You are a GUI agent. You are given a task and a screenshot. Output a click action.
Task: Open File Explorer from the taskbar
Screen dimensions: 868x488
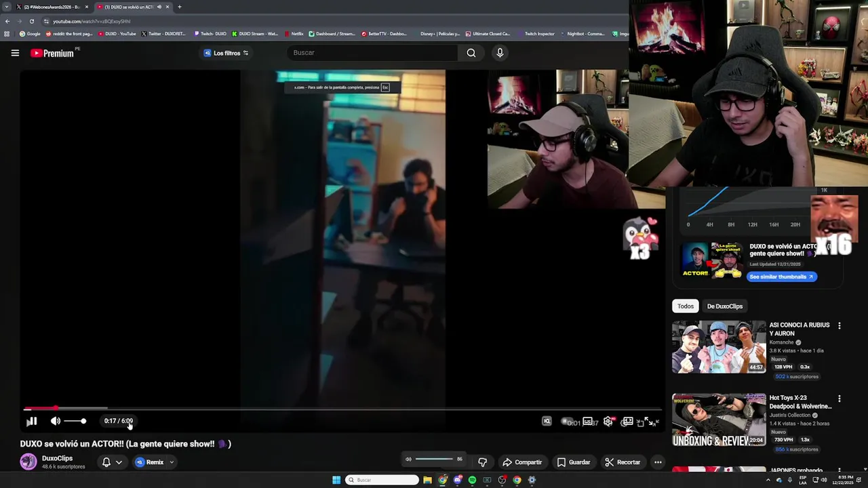(427, 480)
